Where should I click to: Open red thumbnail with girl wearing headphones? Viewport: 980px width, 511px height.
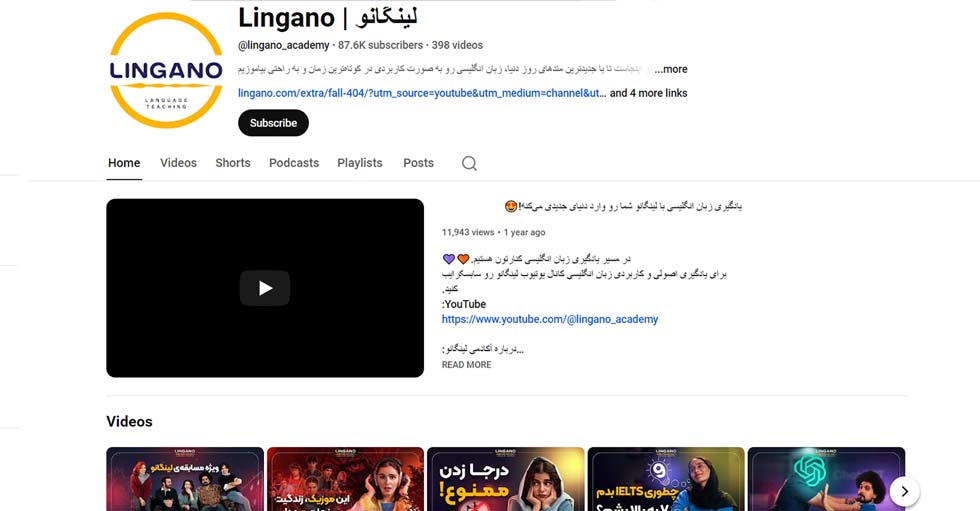coord(346,479)
